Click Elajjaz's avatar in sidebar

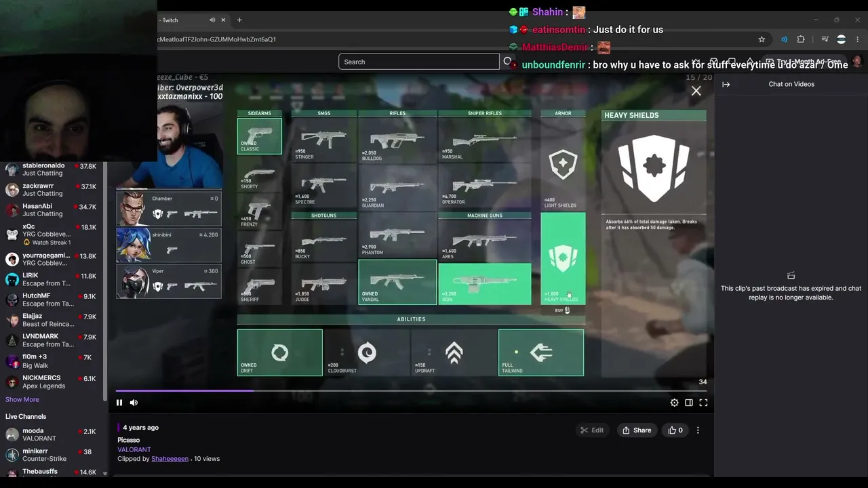click(12, 320)
